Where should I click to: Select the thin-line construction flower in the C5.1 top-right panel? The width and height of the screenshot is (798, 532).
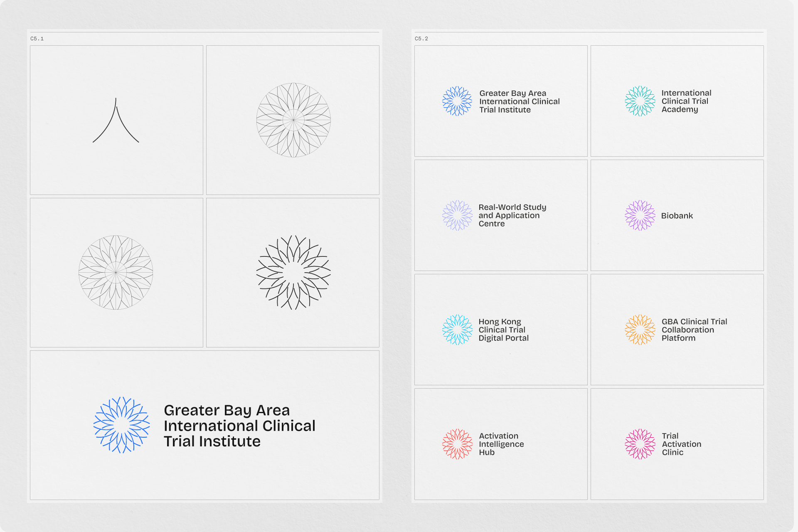(293, 120)
